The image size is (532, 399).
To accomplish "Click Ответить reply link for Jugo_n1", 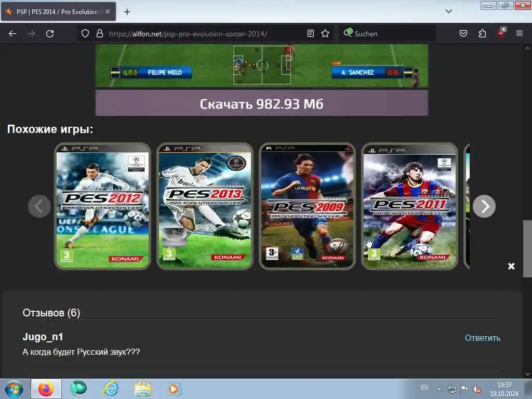I will (x=483, y=338).
